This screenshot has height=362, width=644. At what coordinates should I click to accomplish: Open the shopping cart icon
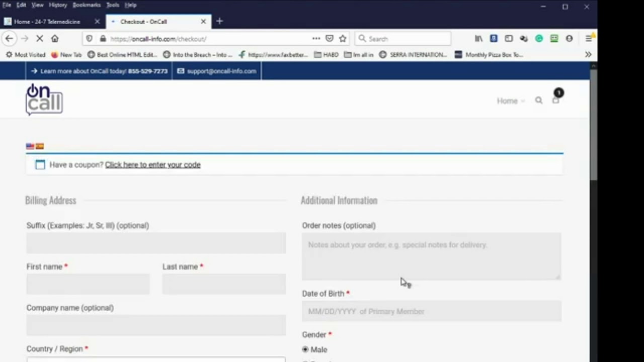(555, 100)
